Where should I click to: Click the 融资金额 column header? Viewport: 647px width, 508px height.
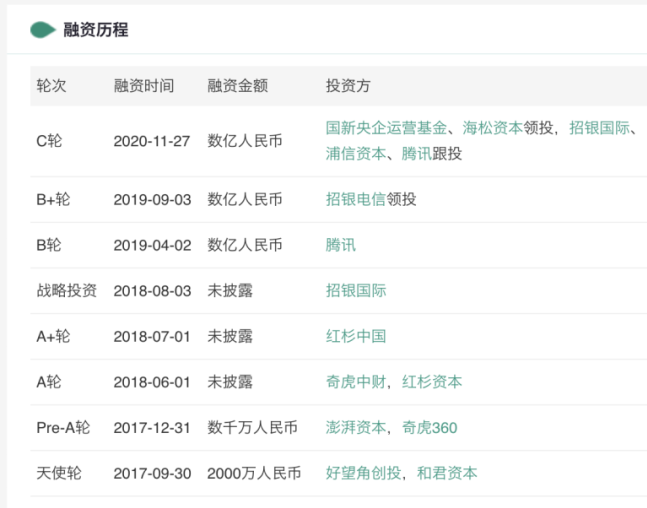[237, 86]
